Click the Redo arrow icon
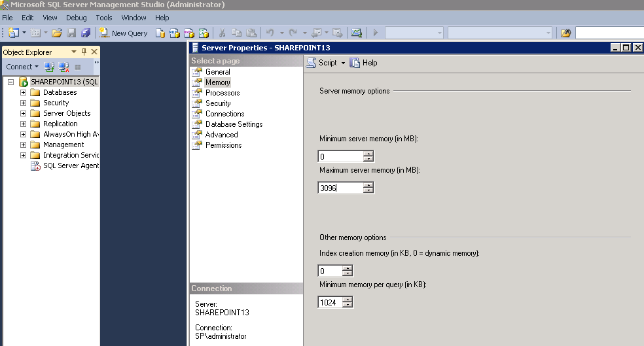644x346 pixels. [293, 33]
